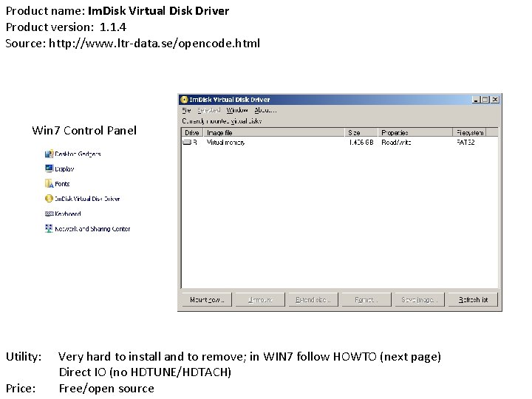Viewport: 532px width, 399px height.
Task: Close the ImDisk window
Action: pos(495,100)
